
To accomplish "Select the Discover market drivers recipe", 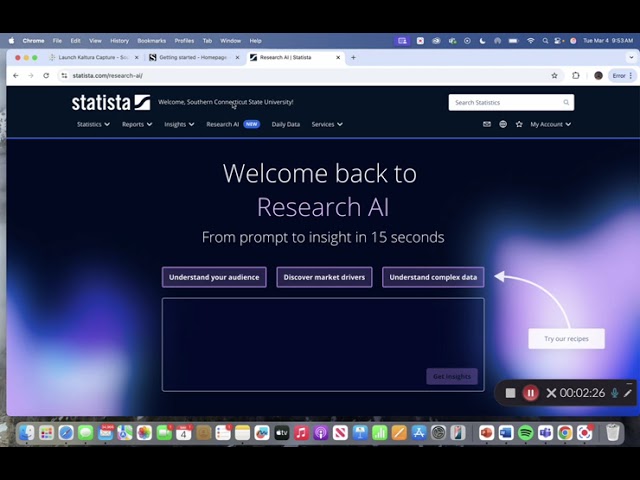I will pyautogui.click(x=324, y=277).
